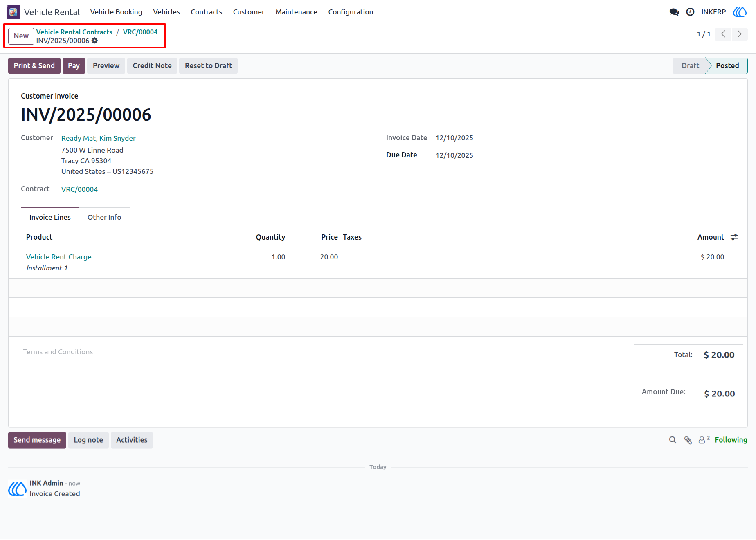Screen dimensions: 756x540
Task: Expand the Configuration menu
Action: pyautogui.click(x=351, y=12)
